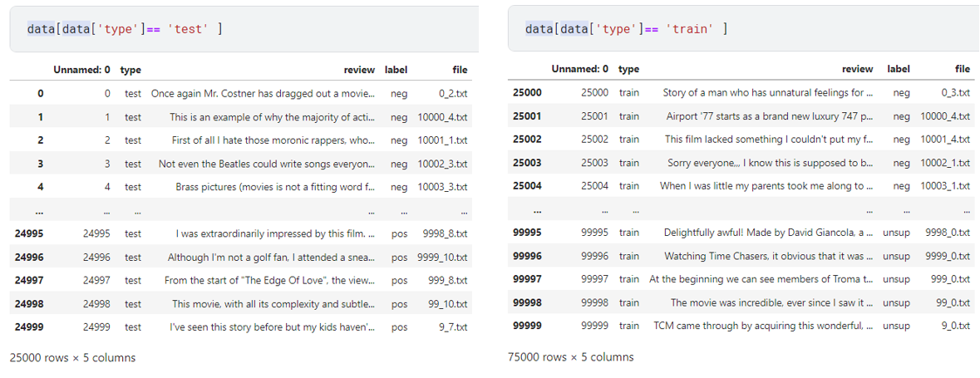Click file cell '9998_0.txt'
The width and height of the screenshot is (980, 378).
[948, 233]
